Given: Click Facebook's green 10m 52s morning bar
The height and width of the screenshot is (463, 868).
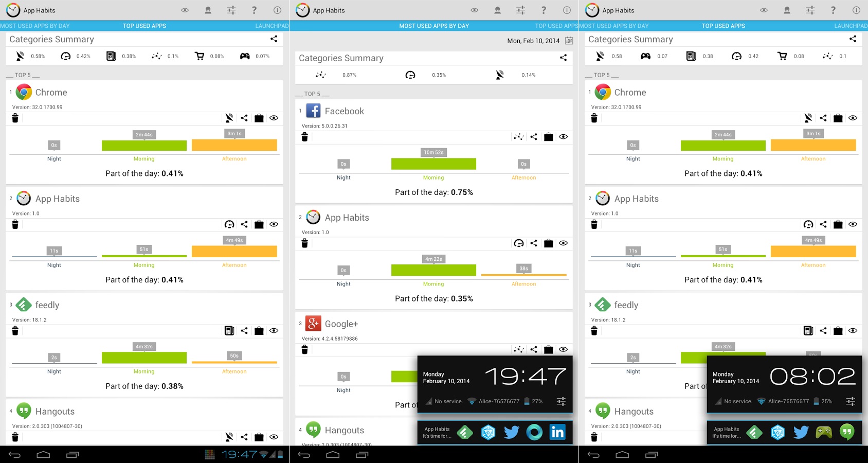Looking at the screenshot, I should [433, 164].
